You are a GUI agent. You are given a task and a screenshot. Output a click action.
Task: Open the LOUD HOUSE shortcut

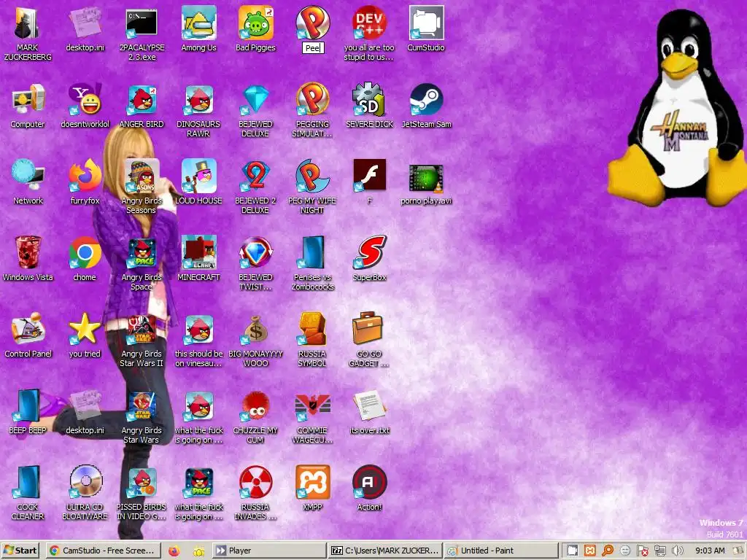(198, 176)
